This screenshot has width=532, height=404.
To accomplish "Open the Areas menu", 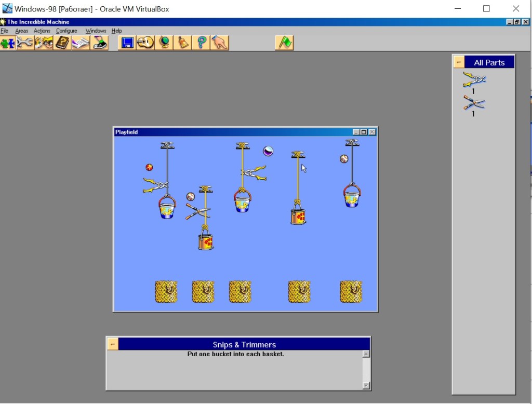I will tap(21, 31).
